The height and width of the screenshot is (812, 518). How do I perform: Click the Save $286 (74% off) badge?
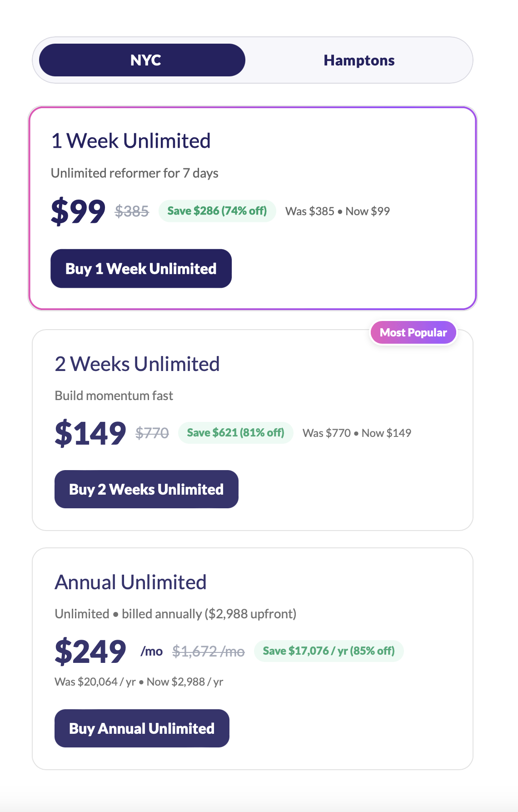(x=217, y=211)
